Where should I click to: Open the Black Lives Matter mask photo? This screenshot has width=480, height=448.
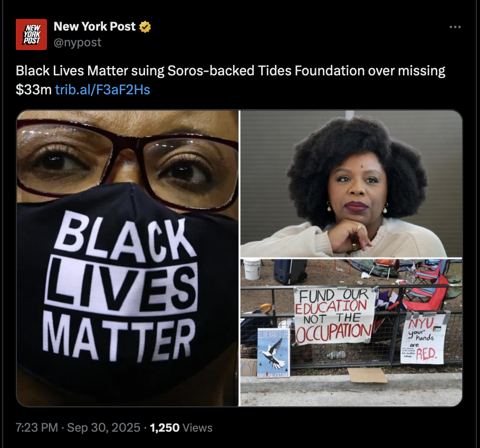click(x=128, y=258)
